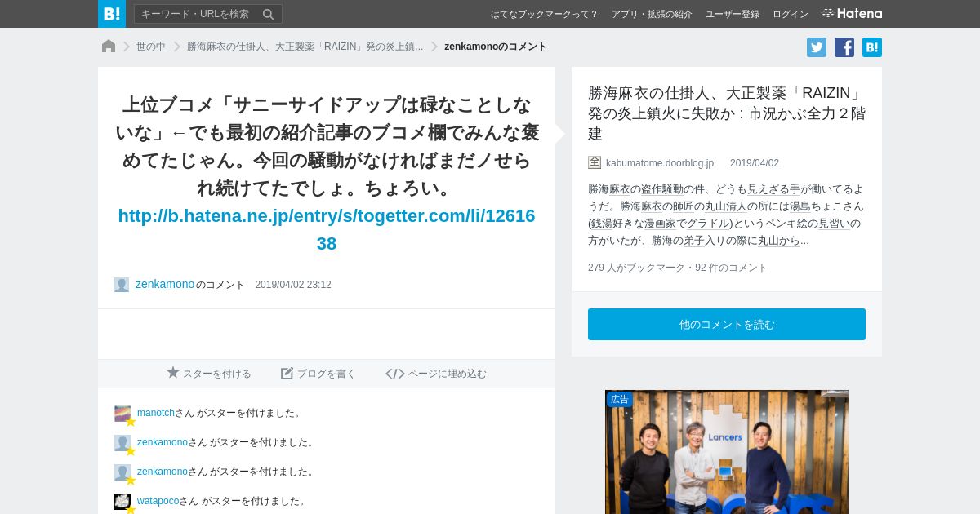Click the 丸山清人 keyword in the article summary

click(726, 206)
